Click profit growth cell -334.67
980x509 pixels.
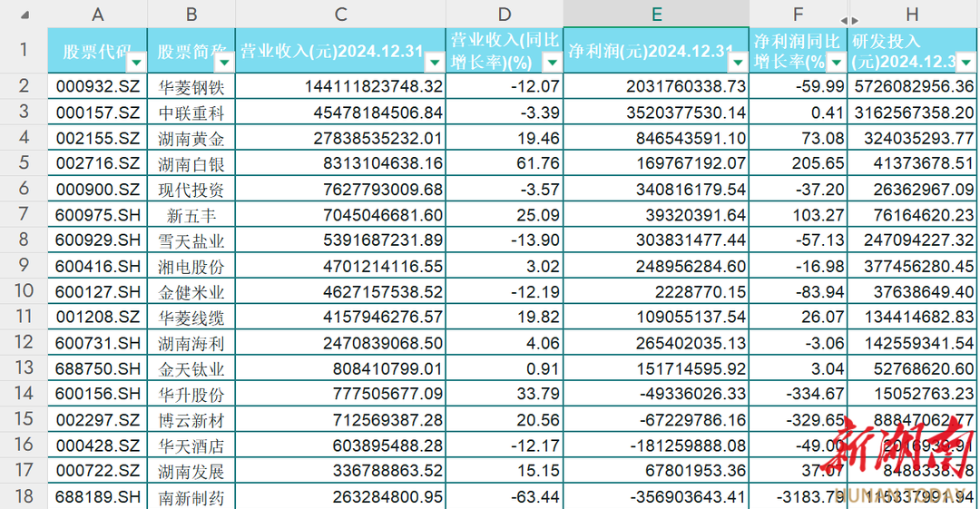[x=799, y=394]
